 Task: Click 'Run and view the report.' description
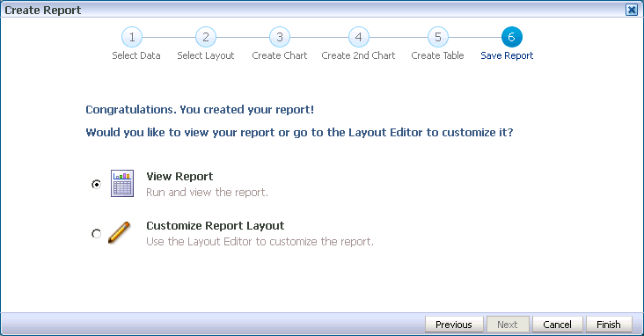207,193
